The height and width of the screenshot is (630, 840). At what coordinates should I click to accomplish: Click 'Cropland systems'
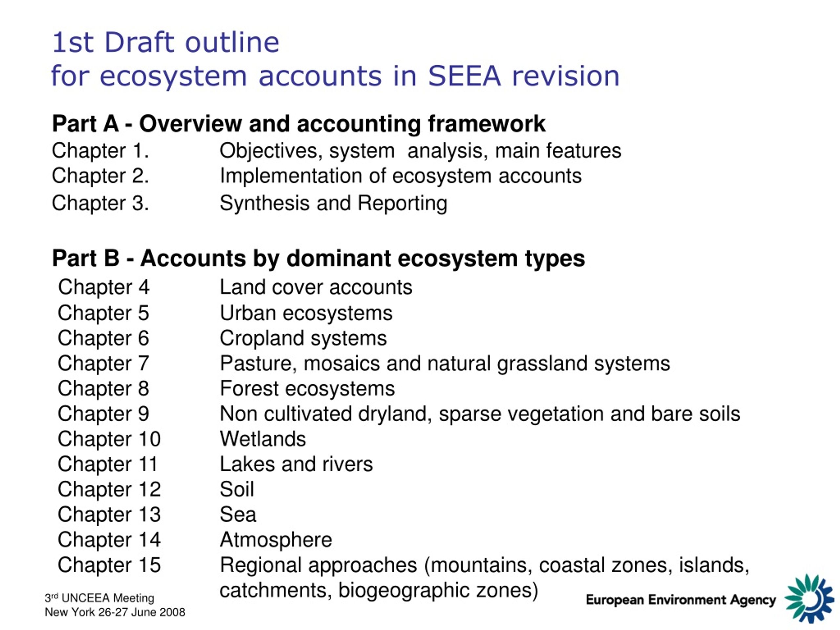[303, 339]
